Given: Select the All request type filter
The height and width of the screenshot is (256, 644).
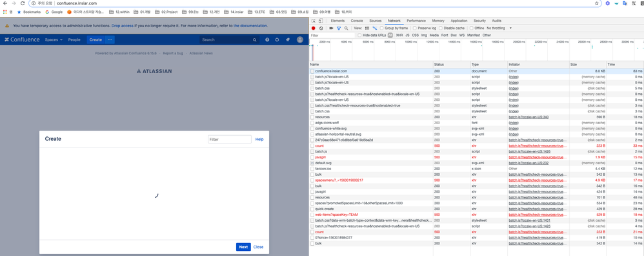Looking at the screenshot, I should [390, 36].
